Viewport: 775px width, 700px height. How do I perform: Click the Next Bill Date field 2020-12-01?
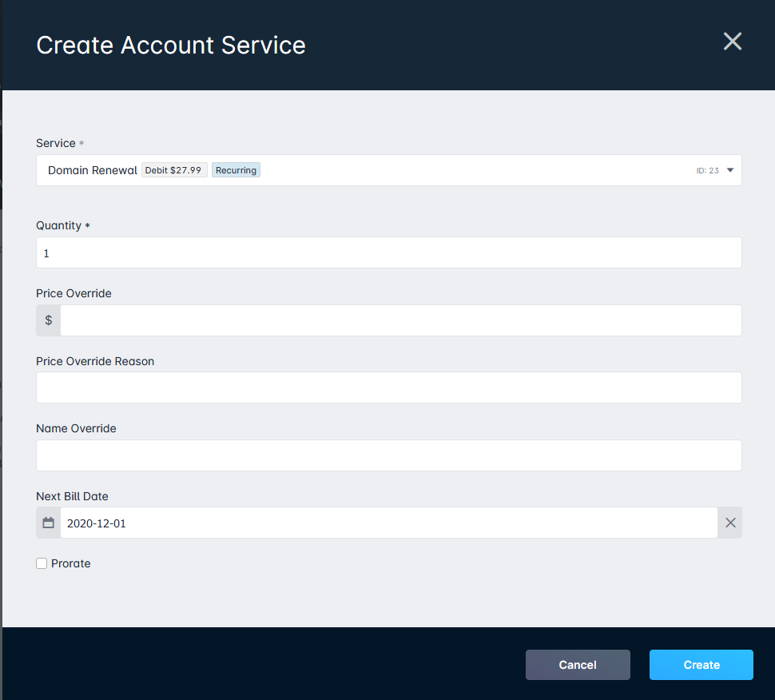point(388,523)
